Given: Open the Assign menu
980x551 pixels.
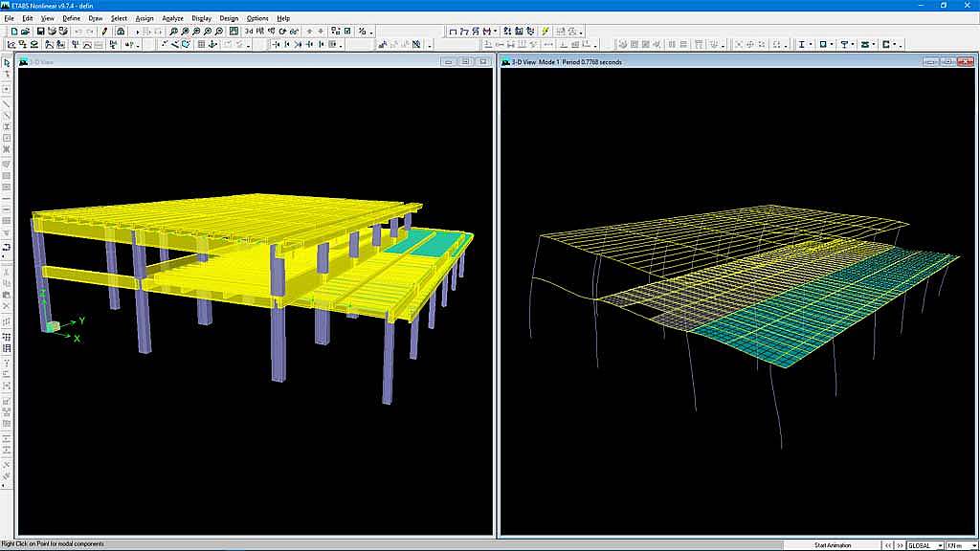Looking at the screenshot, I should pos(144,18).
